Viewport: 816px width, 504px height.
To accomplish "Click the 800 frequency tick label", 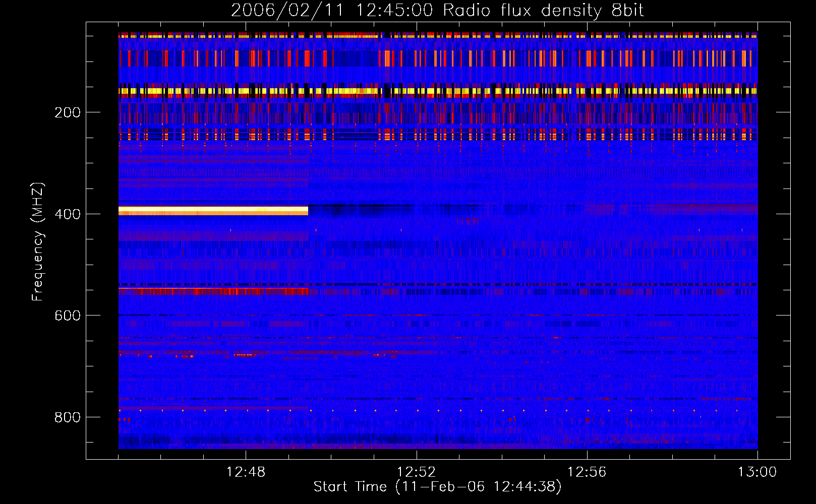I will coord(68,417).
